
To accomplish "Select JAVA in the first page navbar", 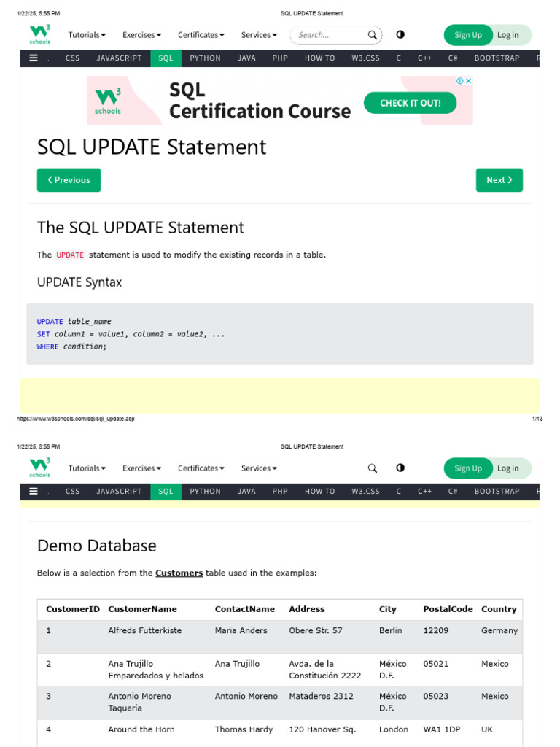I will (x=246, y=58).
